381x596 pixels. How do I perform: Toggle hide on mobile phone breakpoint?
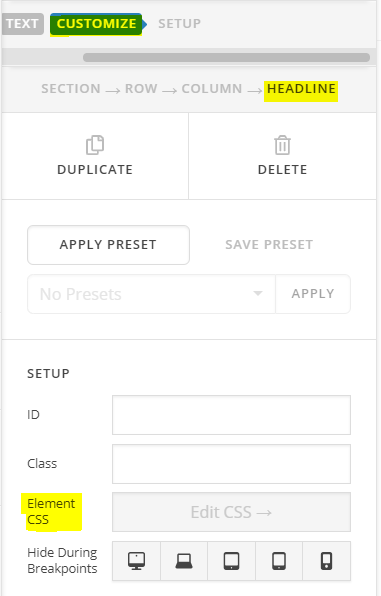tap(327, 561)
